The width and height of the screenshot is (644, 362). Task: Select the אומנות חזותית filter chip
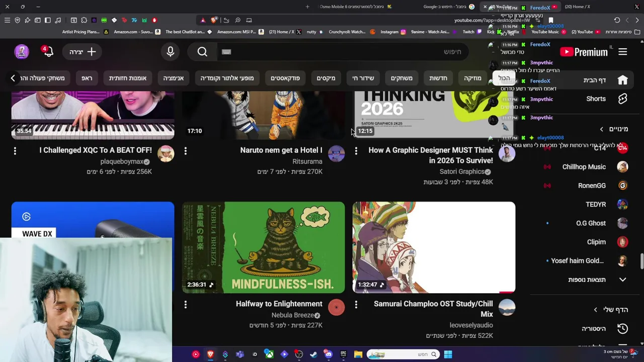pos(127,78)
